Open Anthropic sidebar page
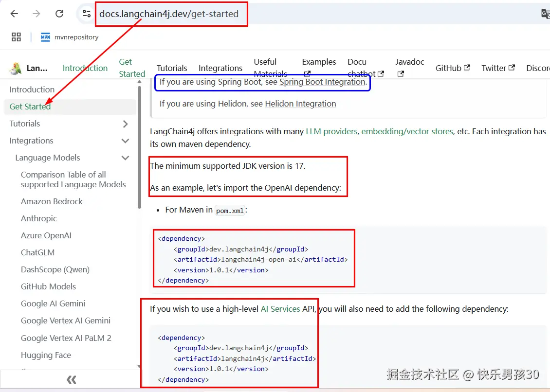 (38, 218)
